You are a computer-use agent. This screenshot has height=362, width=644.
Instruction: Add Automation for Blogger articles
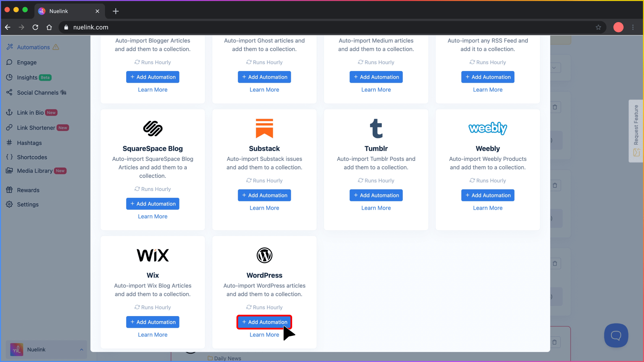click(x=153, y=77)
